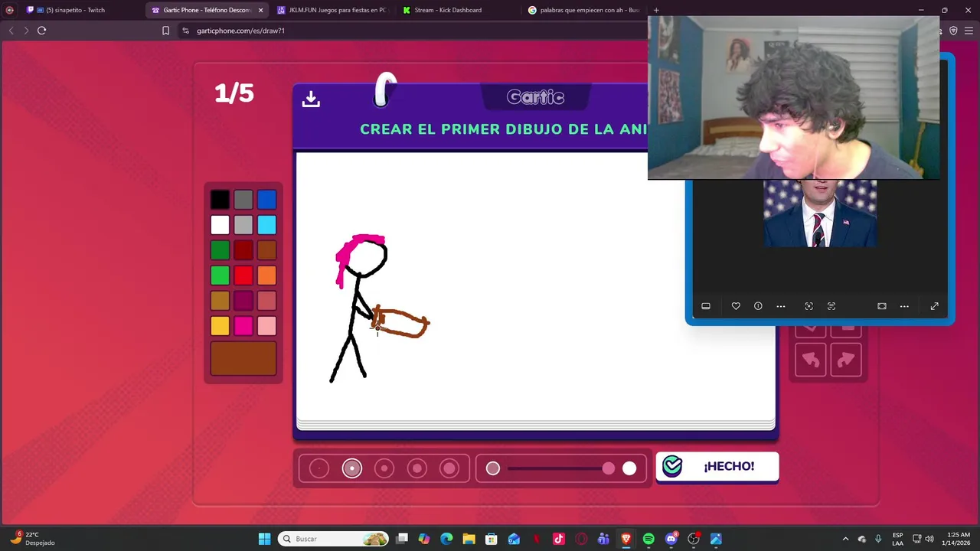Pick the blue color swatch
This screenshot has width=980, height=551.
266,200
